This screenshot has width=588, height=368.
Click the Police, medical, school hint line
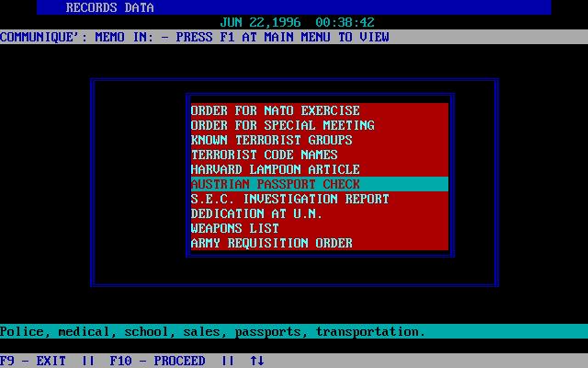coord(294,331)
